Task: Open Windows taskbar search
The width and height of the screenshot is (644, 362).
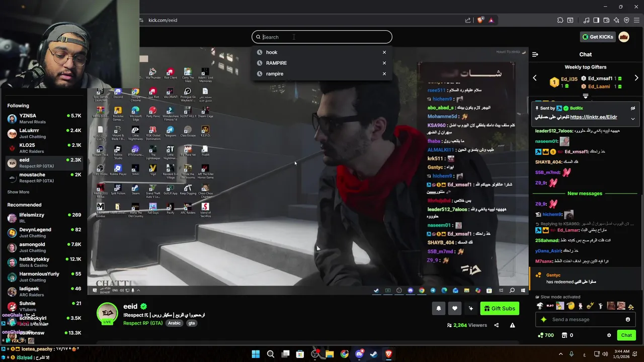Action: pyautogui.click(x=271, y=354)
